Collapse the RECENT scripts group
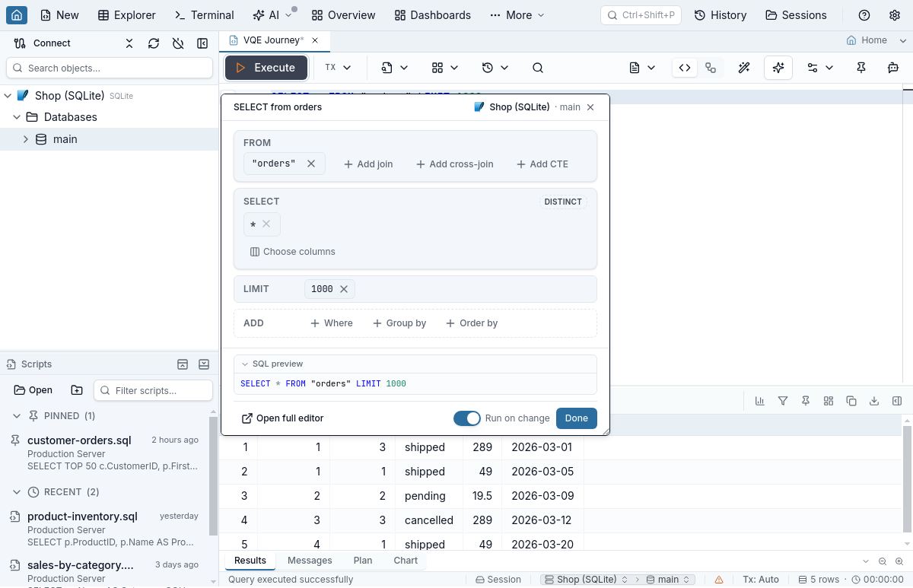Image resolution: width=913 pixels, height=588 pixels. coord(17,492)
